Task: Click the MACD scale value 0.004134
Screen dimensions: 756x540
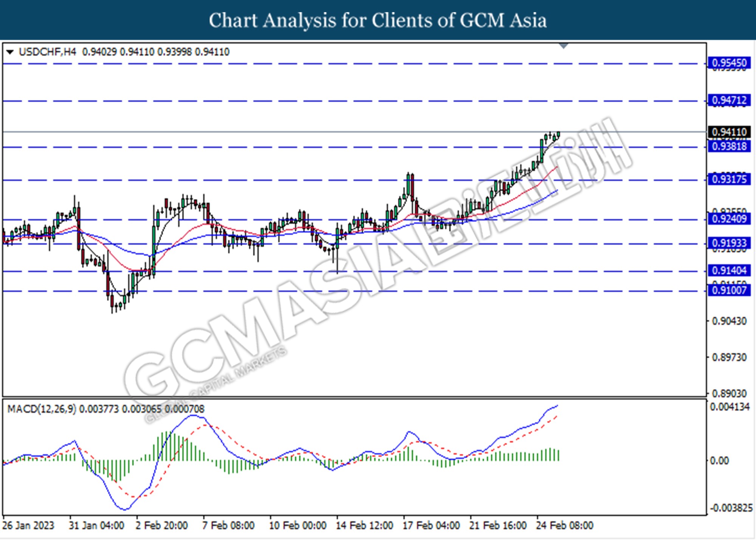Action: pyautogui.click(x=730, y=407)
